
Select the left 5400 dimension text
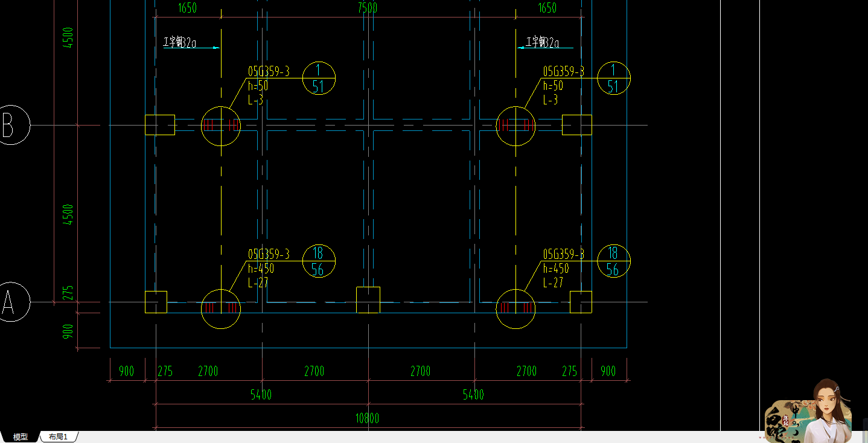(x=261, y=395)
